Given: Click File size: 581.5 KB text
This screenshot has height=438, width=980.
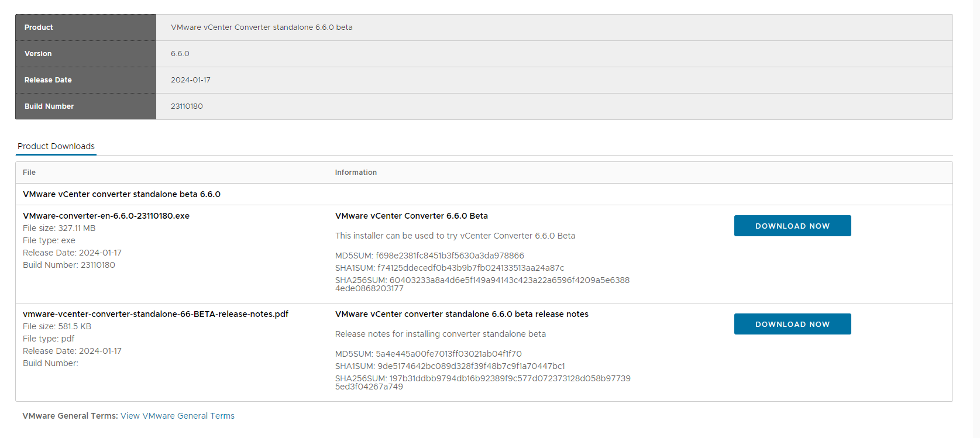Looking at the screenshot, I should tap(57, 326).
